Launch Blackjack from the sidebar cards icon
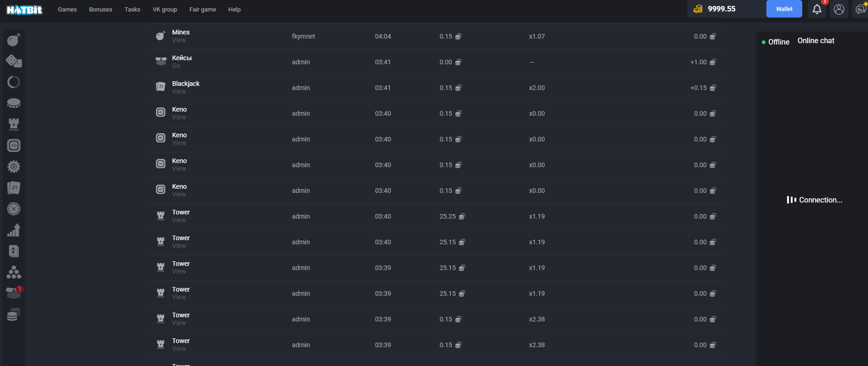 [x=14, y=187]
